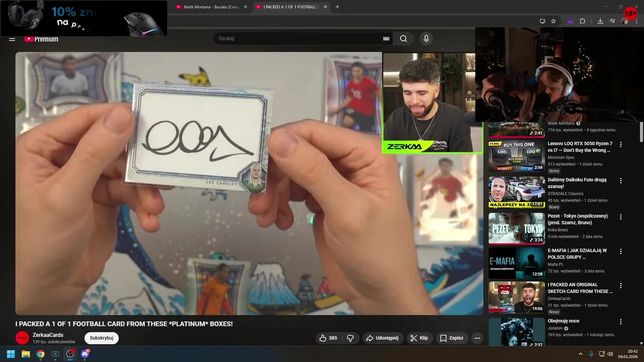The image size is (644, 362).
Task: Click channel name 'Jonatan'
Action: click(555, 328)
